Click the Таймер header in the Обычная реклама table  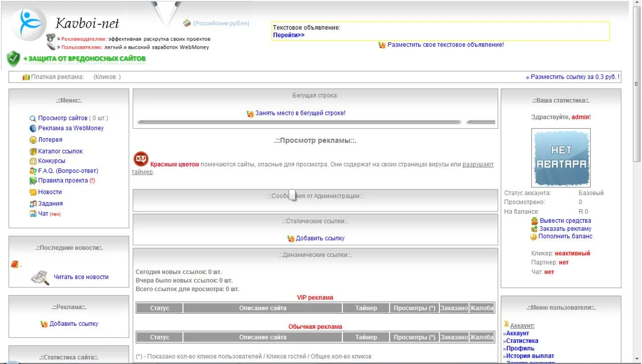366,337
